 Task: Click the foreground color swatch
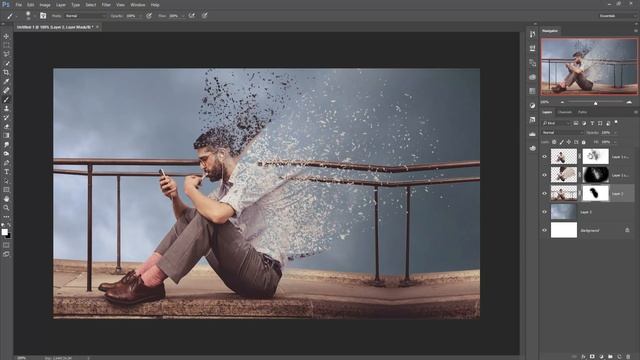4,232
